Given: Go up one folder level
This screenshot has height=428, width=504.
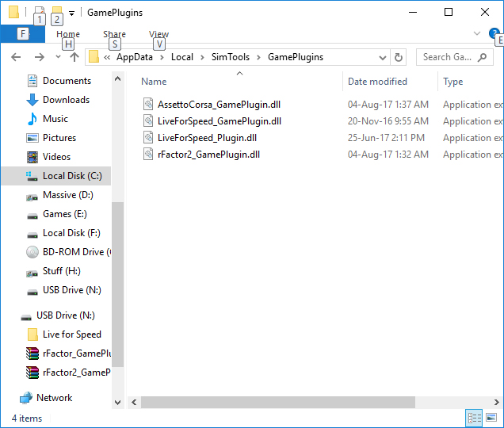Looking at the screenshot, I should point(74,57).
